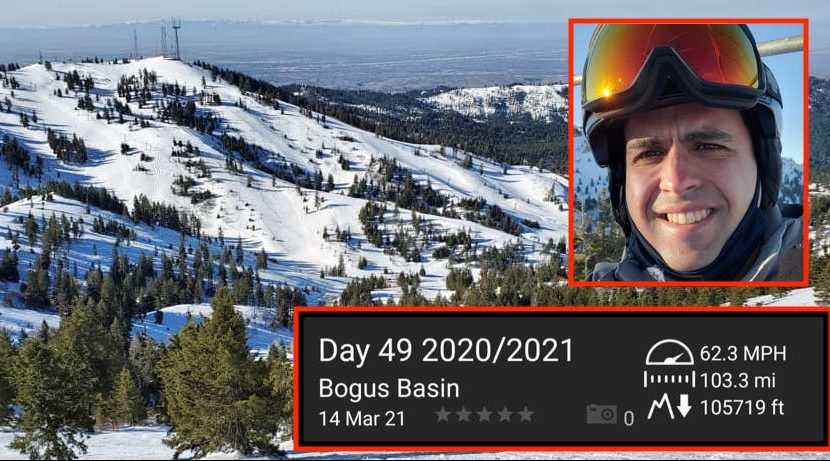Give five stars using the last star
The image size is (830, 461).
tap(525, 414)
